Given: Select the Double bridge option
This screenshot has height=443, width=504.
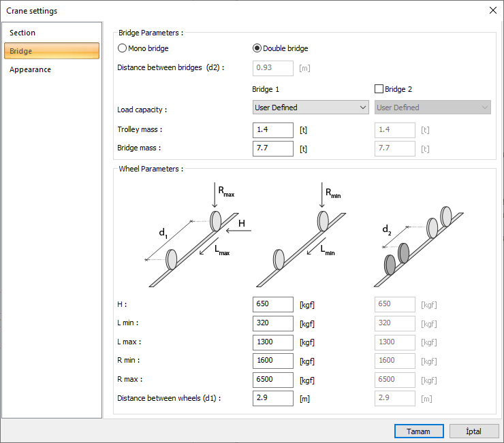Looking at the screenshot, I should [257, 48].
